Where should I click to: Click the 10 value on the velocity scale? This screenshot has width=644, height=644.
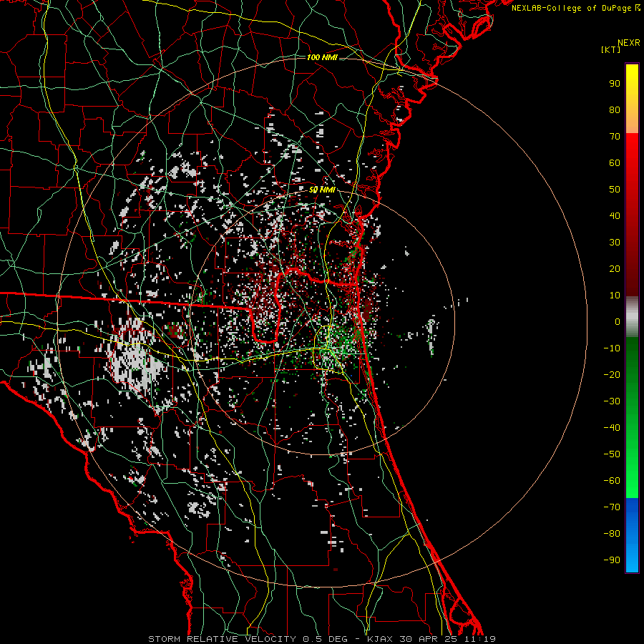point(615,296)
